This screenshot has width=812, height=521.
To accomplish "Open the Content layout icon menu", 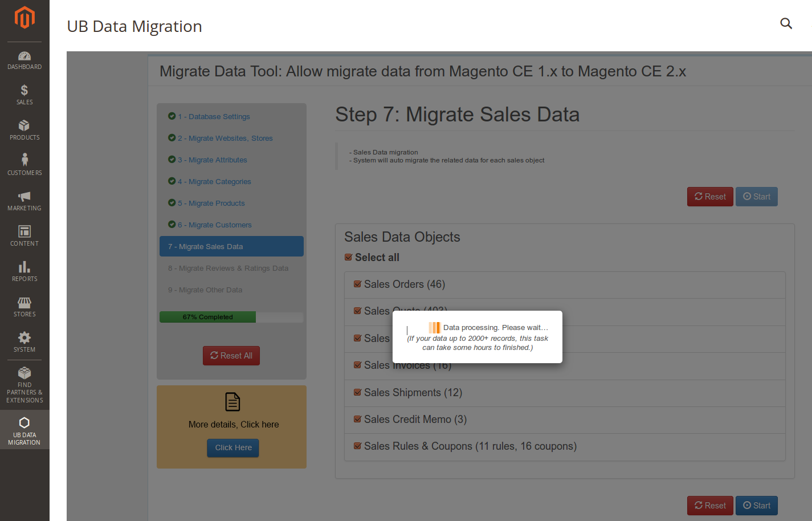I will point(25,231).
